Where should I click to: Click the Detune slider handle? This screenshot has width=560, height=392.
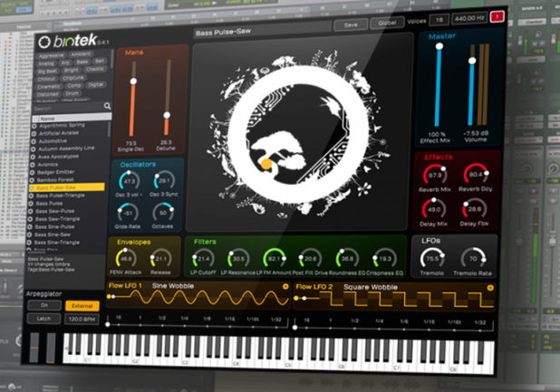[x=167, y=115]
